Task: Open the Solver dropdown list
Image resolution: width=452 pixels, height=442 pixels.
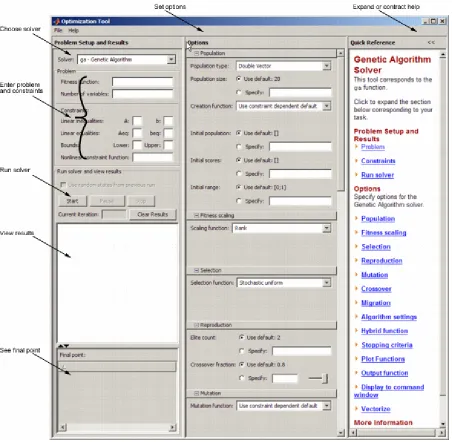Action: click(x=171, y=59)
